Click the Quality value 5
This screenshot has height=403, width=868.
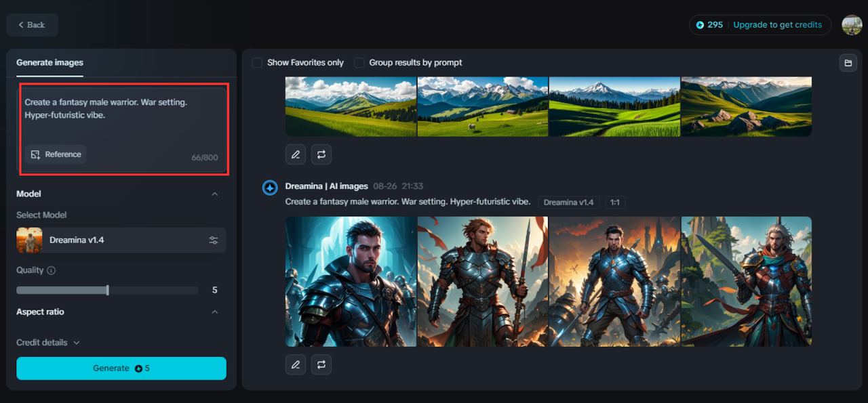tap(215, 290)
